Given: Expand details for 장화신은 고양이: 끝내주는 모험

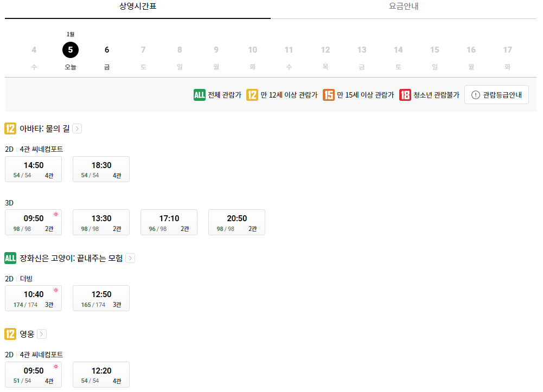Looking at the screenshot, I should click(x=130, y=259).
